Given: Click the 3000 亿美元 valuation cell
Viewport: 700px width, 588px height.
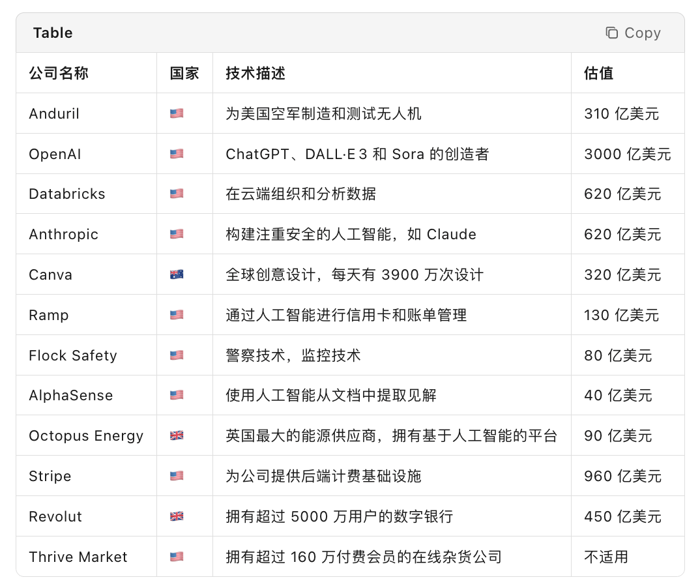Looking at the screenshot, I should click(628, 154).
